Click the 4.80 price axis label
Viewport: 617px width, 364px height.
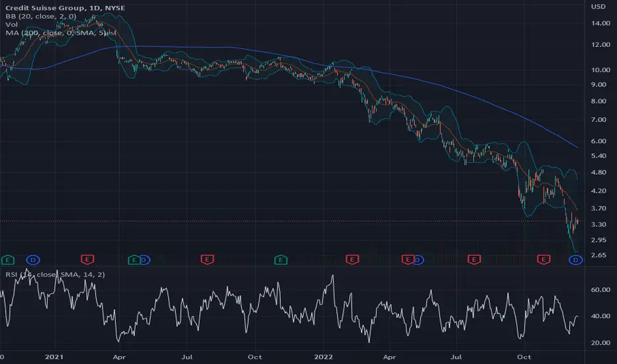pos(598,172)
